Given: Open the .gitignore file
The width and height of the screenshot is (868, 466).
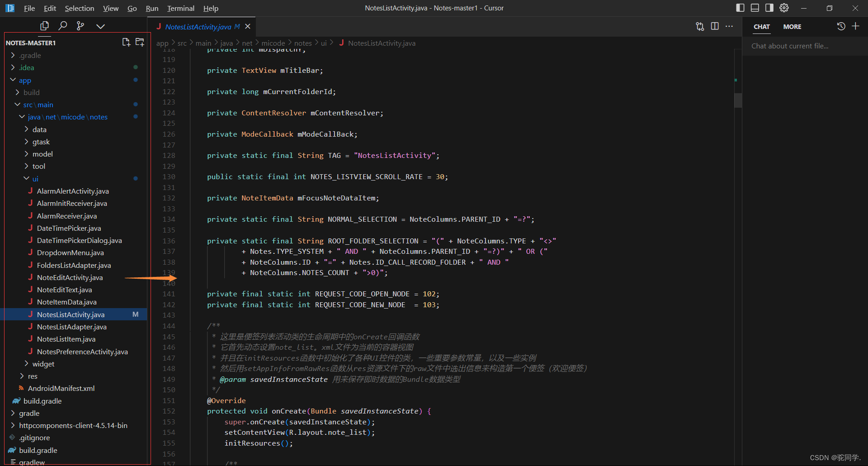Looking at the screenshot, I should tap(34, 437).
